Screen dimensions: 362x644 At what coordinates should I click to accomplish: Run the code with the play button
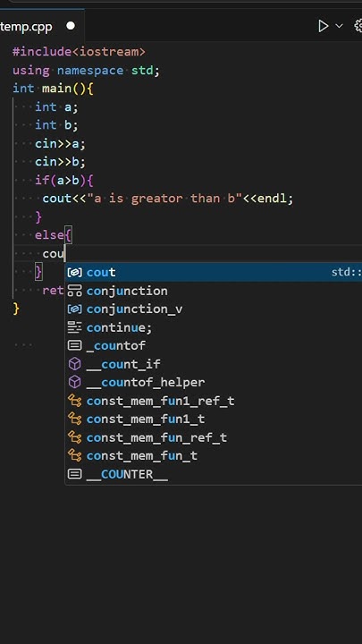pos(324,26)
